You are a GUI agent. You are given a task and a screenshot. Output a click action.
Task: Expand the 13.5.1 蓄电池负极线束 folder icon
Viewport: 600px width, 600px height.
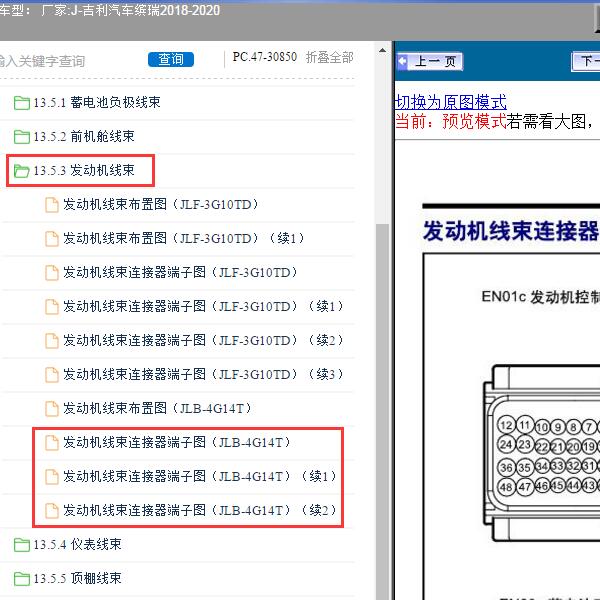coord(22,103)
